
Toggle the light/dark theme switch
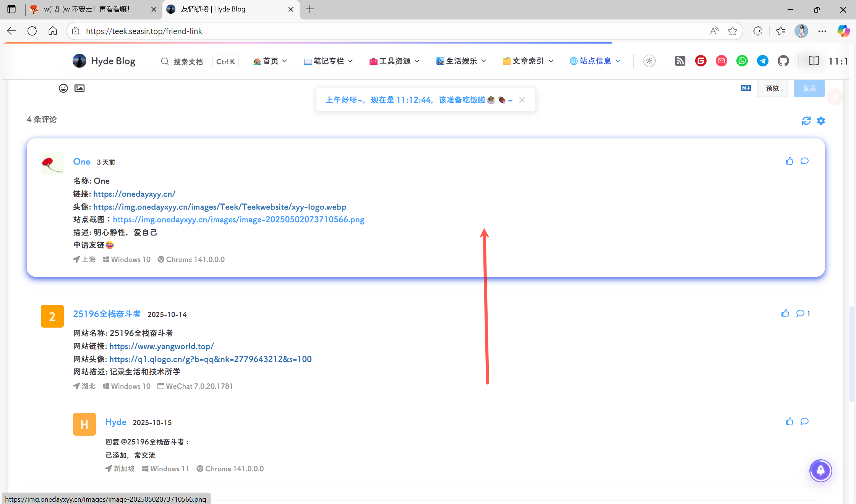click(x=649, y=61)
